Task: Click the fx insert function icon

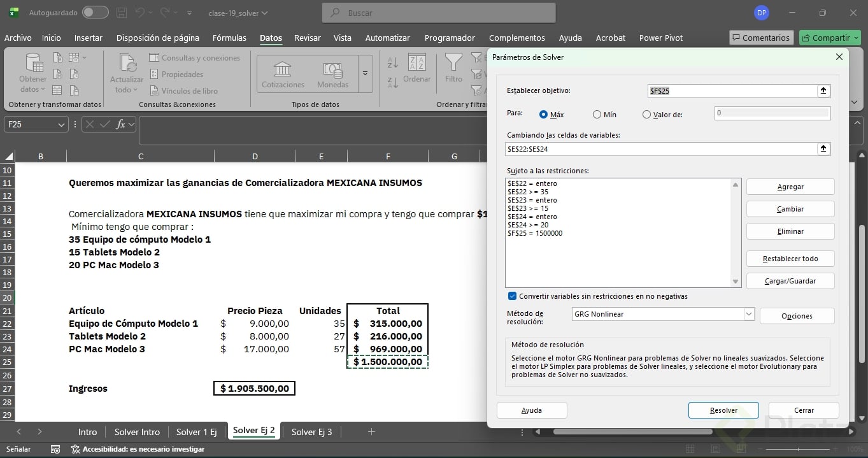Action: (x=120, y=124)
